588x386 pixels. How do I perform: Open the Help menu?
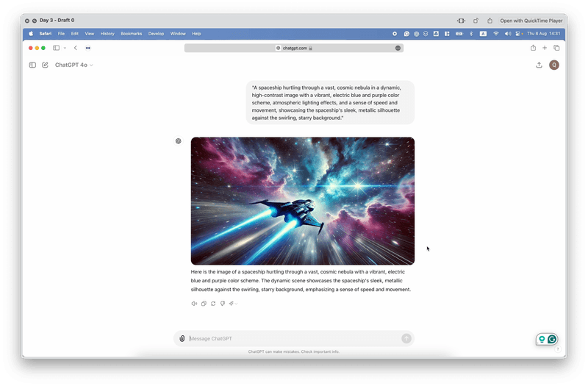point(196,34)
